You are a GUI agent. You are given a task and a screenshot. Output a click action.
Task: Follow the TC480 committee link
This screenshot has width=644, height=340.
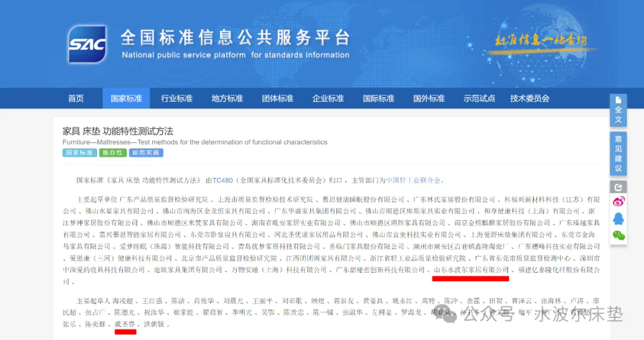pyautogui.click(x=222, y=180)
